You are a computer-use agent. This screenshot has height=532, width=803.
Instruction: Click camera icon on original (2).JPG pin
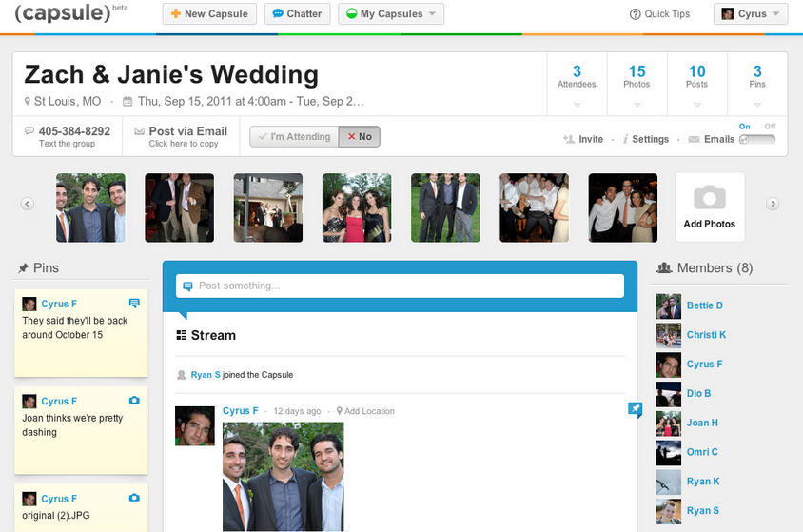pos(134,498)
